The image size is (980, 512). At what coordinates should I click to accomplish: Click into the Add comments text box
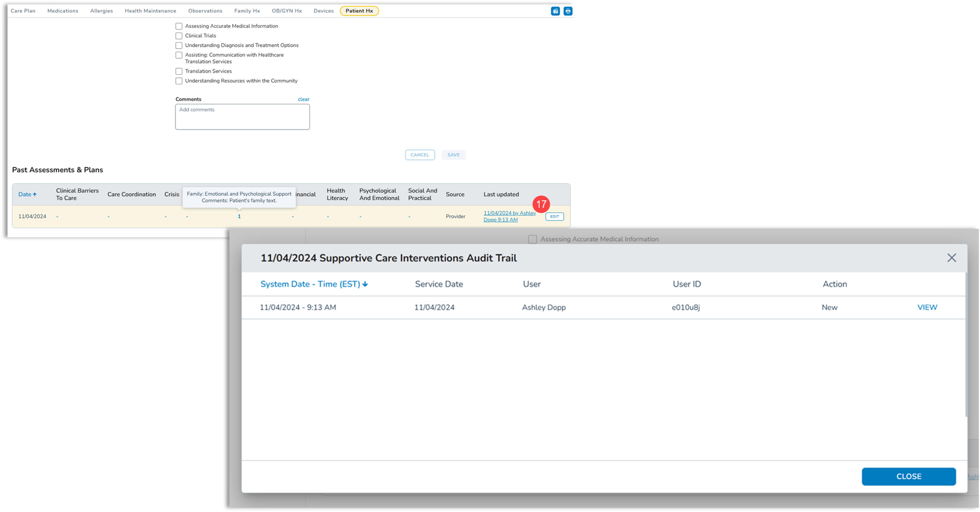pyautogui.click(x=242, y=117)
